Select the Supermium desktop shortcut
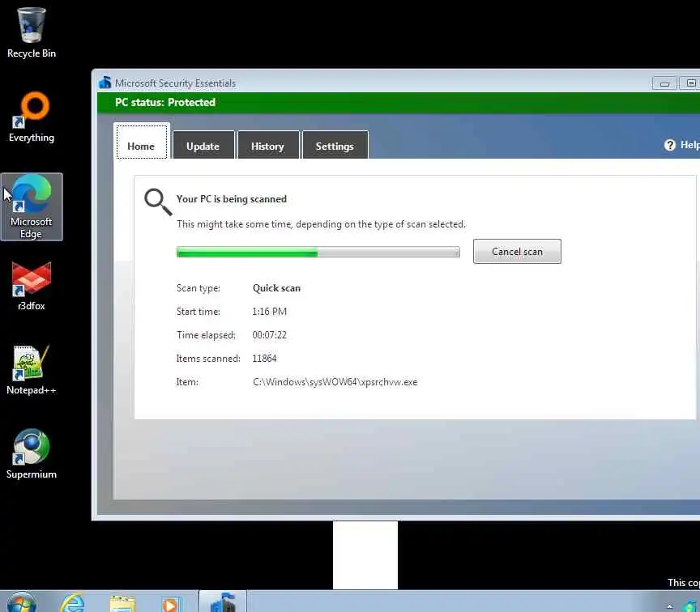This screenshot has height=612, width=700. coord(32,454)
